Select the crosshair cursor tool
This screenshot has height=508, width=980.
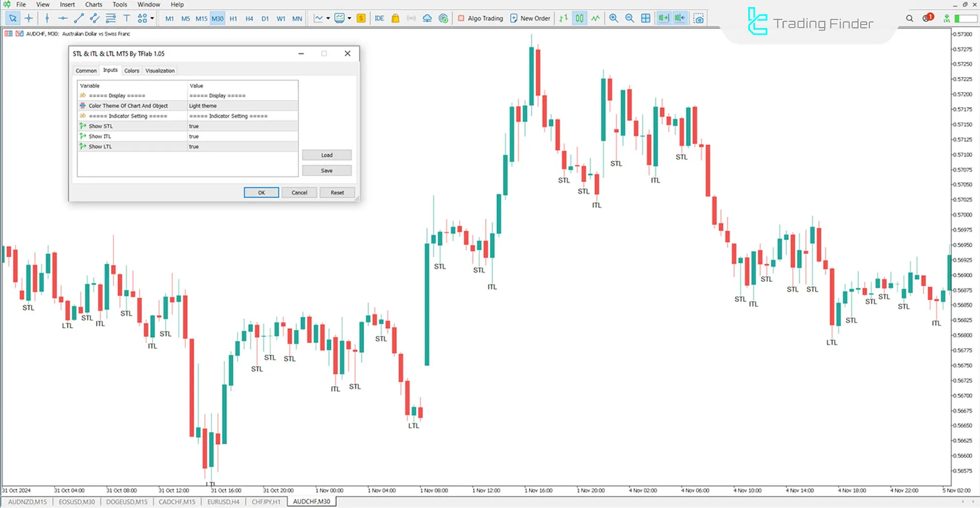29,18
